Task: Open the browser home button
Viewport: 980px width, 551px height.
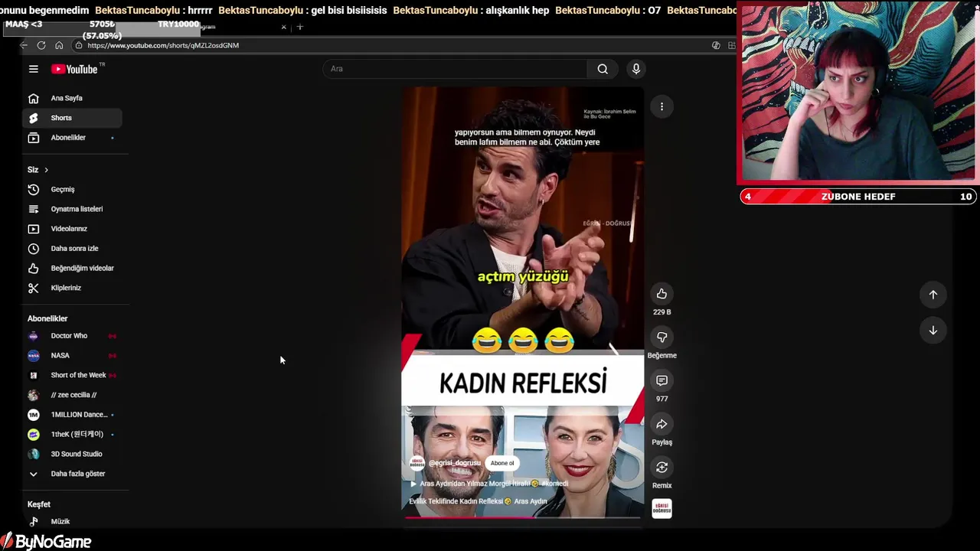Action: pos(59,45)
